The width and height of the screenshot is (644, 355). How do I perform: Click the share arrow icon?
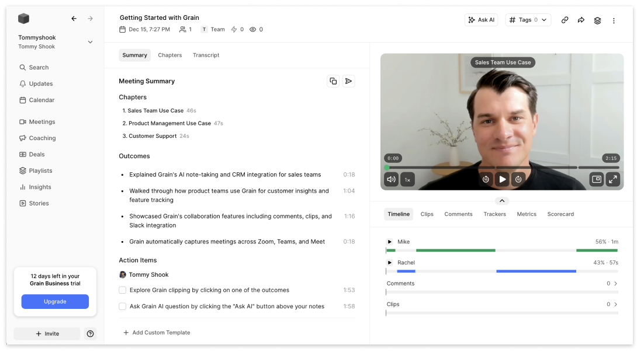tap(581, 20)
